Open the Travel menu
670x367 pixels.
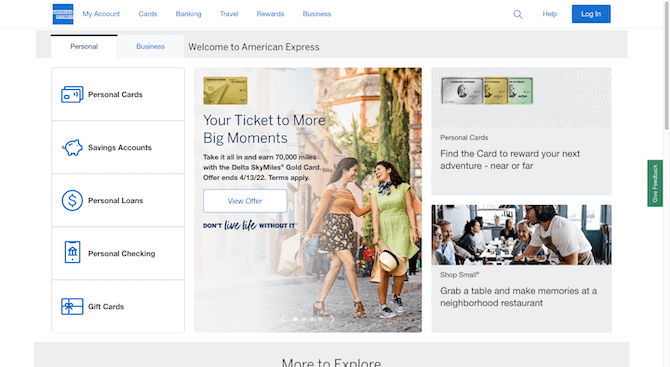[x=229, y=14]
